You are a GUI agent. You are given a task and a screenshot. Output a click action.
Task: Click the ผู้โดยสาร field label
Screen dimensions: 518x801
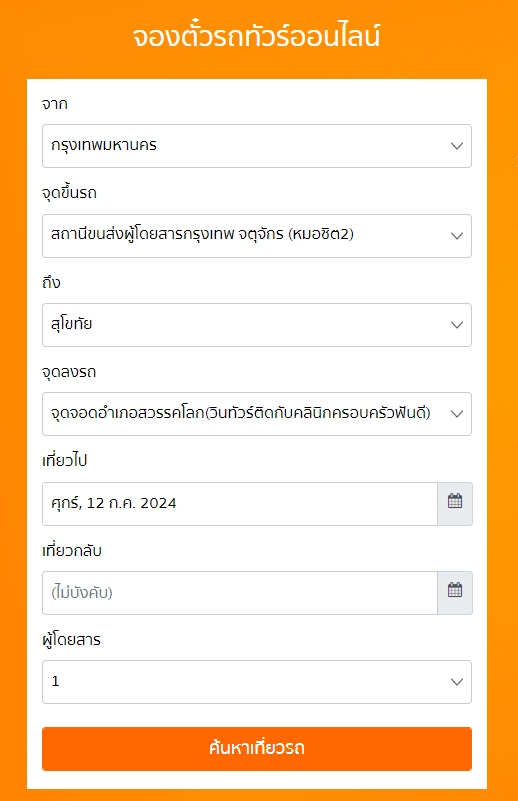[x=72, y=640]
